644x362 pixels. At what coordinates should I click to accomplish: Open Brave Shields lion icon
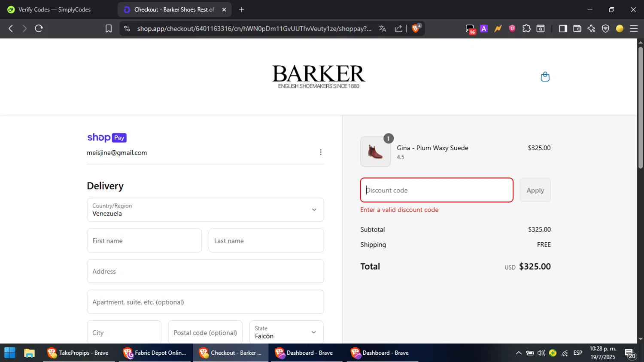point(416,28)
